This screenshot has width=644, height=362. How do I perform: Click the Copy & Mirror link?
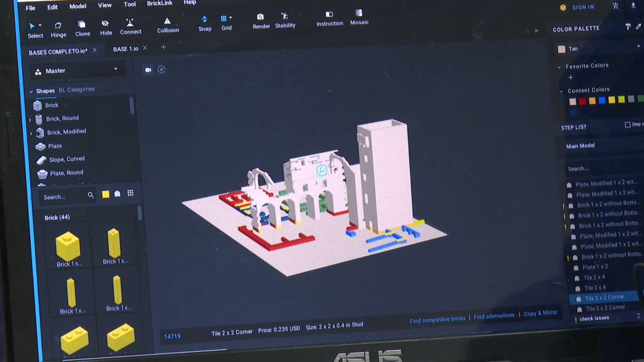click(x=540, y=313)
